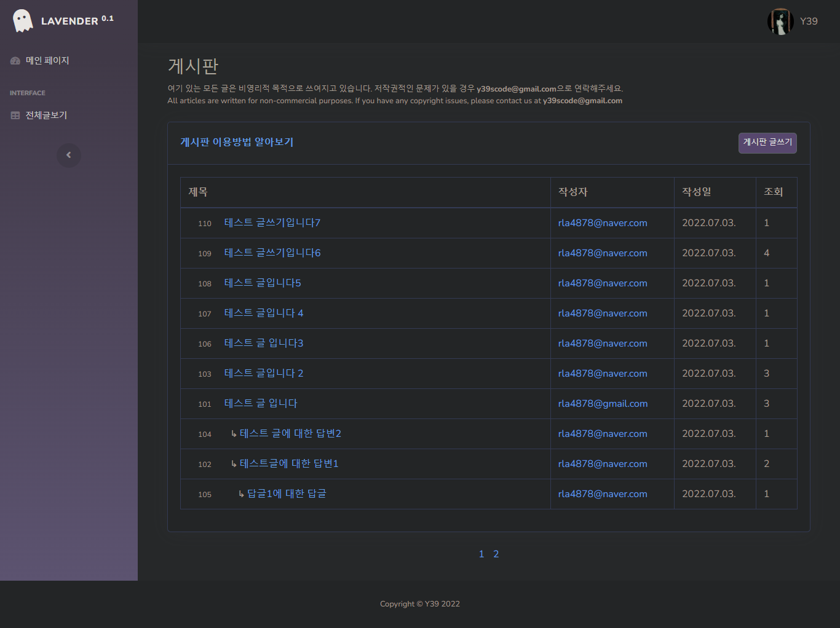Open reply 테스트글에 대한 답변1
Image resolution: width=840 pixels, height=628 pixels.
pyautogui.click(x=289, y=464)
